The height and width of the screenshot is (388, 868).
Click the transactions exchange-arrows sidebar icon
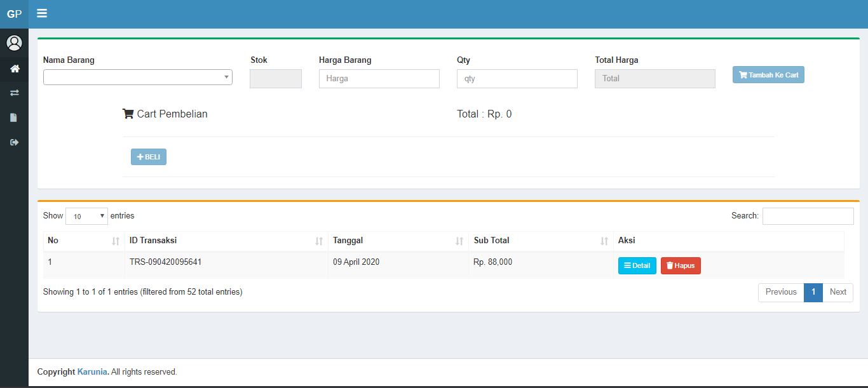click(14, 93)
